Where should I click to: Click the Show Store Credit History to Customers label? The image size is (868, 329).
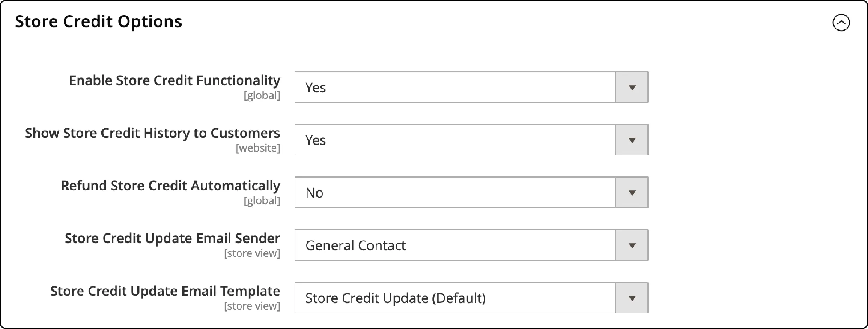153,133
